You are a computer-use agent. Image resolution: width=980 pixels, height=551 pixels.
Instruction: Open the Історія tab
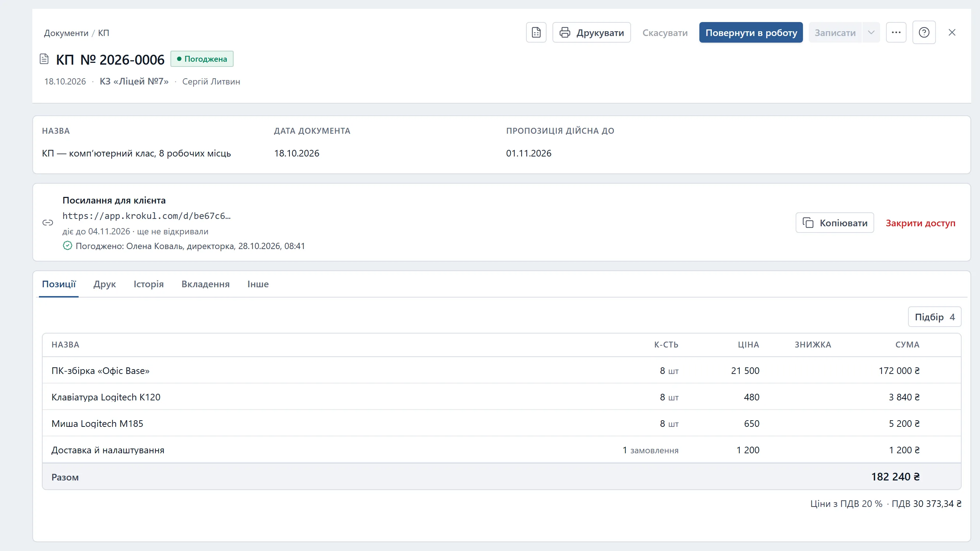(x=148, y=284)
